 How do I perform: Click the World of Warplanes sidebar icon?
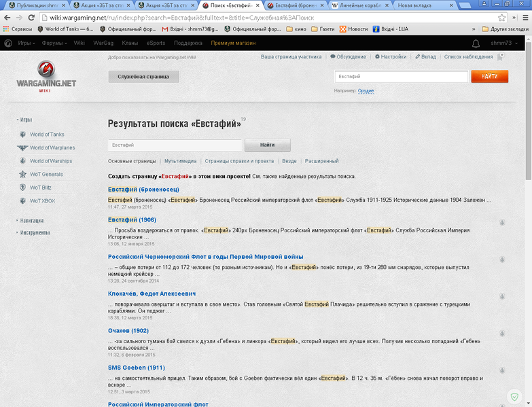(x=22, y=147)
